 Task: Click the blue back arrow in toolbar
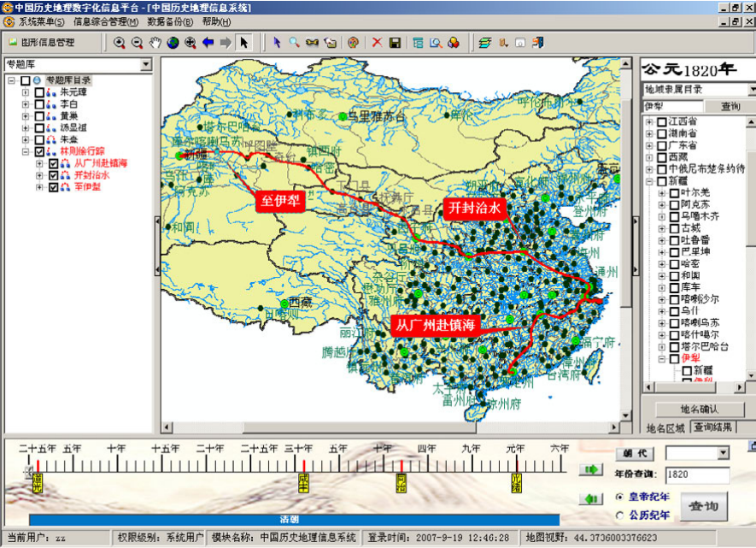click(x=208, y=43)
